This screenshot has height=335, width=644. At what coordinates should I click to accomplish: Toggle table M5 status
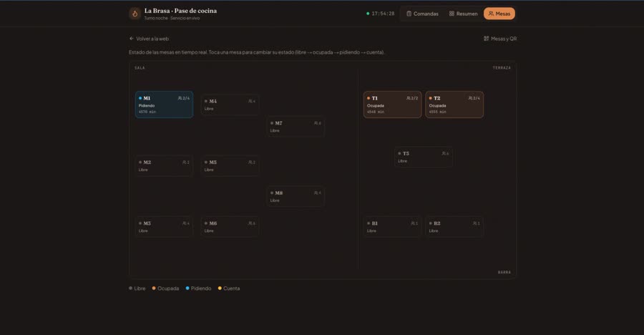click(x=230, y=165)
